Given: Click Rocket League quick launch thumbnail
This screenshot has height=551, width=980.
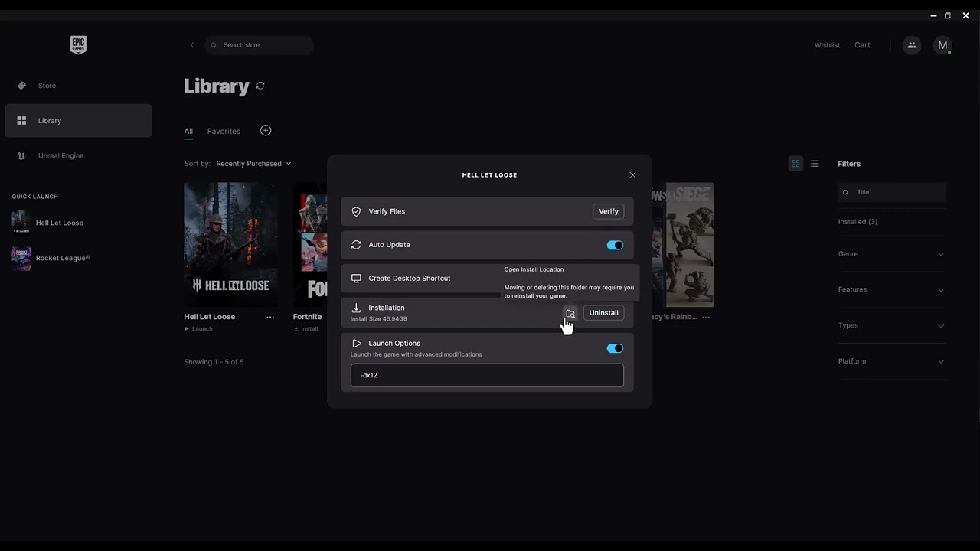Looking at the screenshot, I should pos(21,258).
